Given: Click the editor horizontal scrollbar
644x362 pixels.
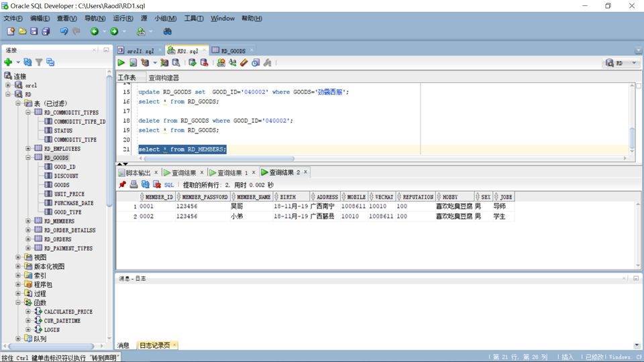Looking at the screenshot, I should [x=219, y=158].
